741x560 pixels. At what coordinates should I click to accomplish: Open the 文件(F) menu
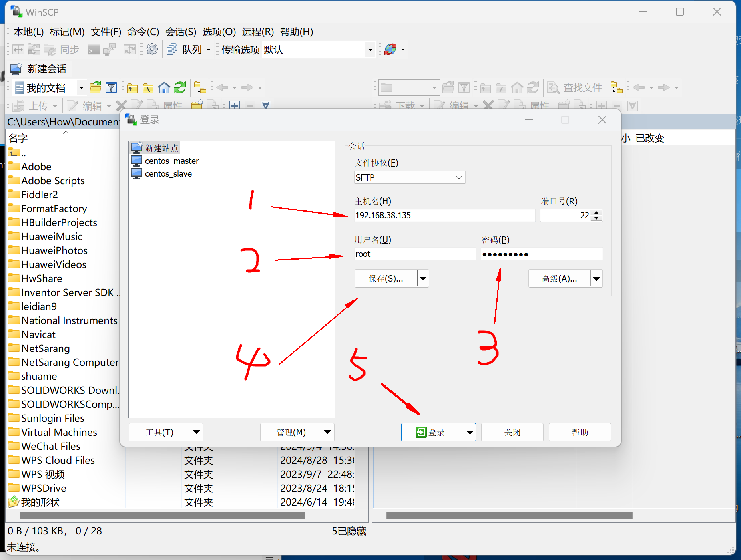coord(106,32)
